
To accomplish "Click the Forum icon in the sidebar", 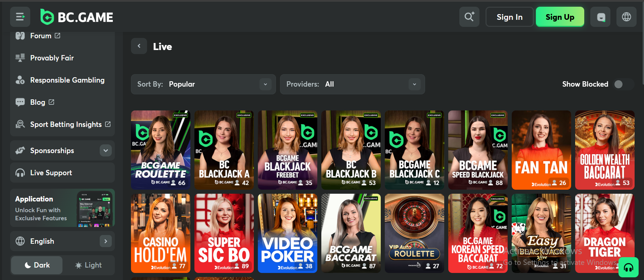I will 20,36.
